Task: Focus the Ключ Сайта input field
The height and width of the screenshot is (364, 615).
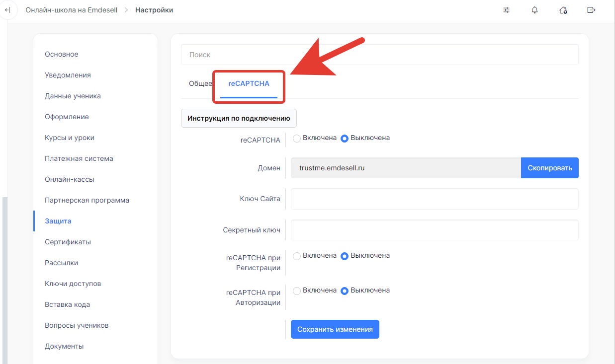Action: 435,199
